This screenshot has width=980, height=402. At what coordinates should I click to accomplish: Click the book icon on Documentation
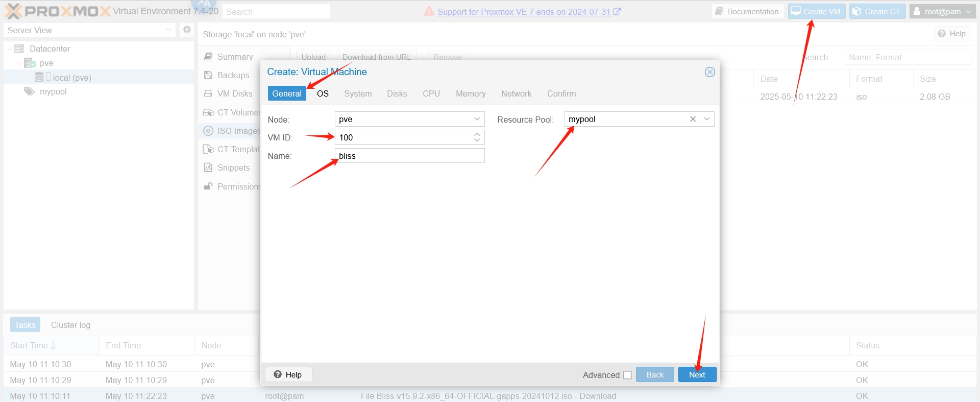(719, 11)
